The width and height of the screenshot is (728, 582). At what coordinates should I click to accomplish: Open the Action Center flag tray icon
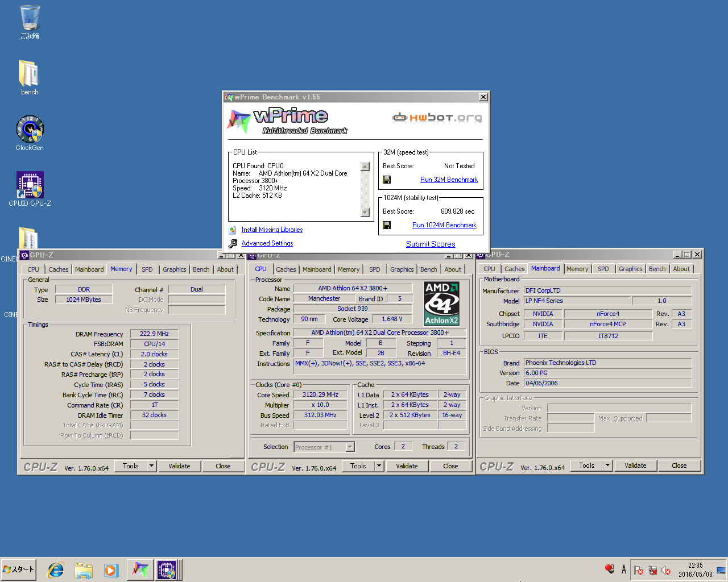638,570
